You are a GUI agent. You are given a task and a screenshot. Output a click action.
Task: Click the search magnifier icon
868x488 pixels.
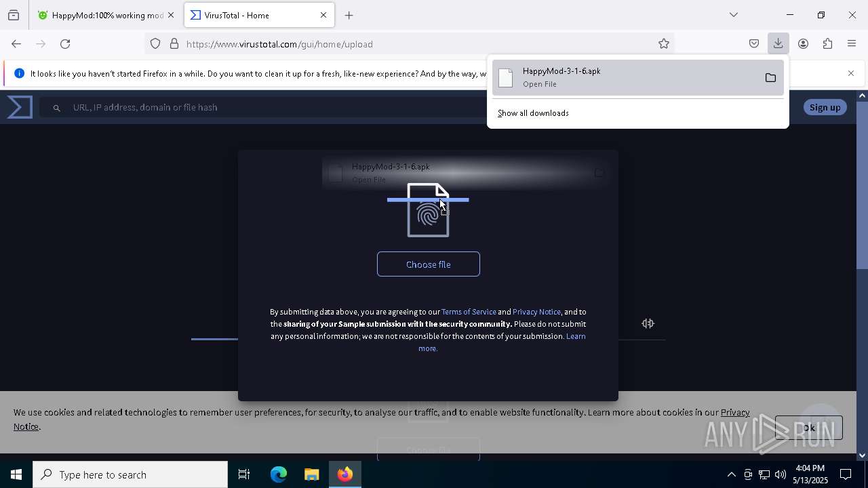57,108
